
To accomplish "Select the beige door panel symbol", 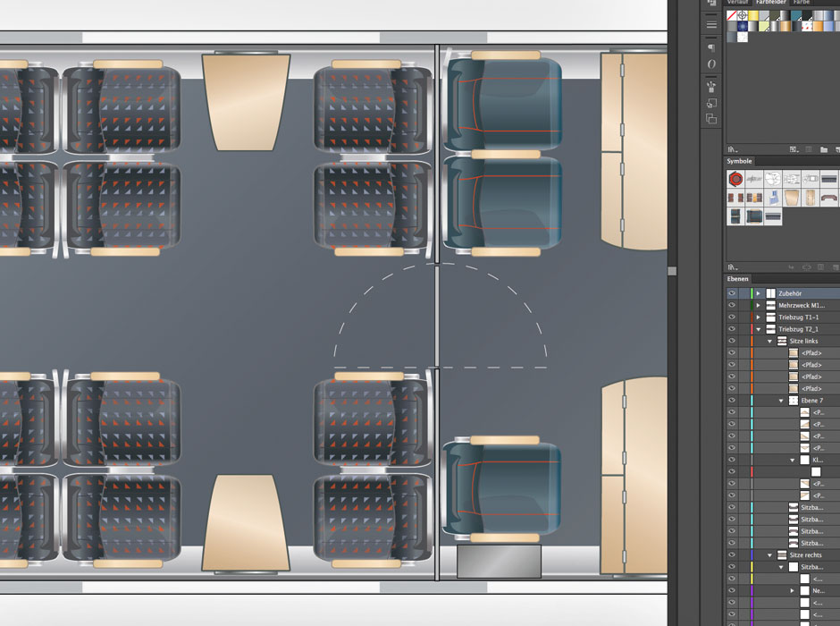I will coord(810,198).
